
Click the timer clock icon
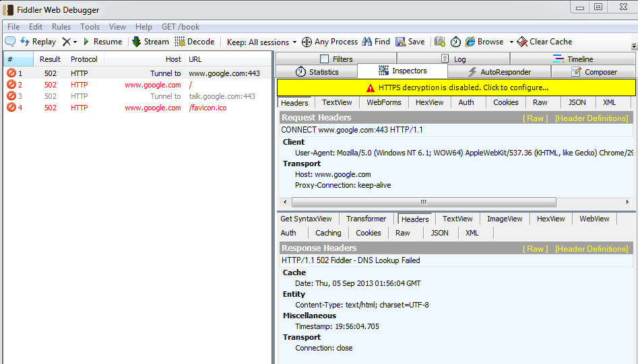coord(456,42)
